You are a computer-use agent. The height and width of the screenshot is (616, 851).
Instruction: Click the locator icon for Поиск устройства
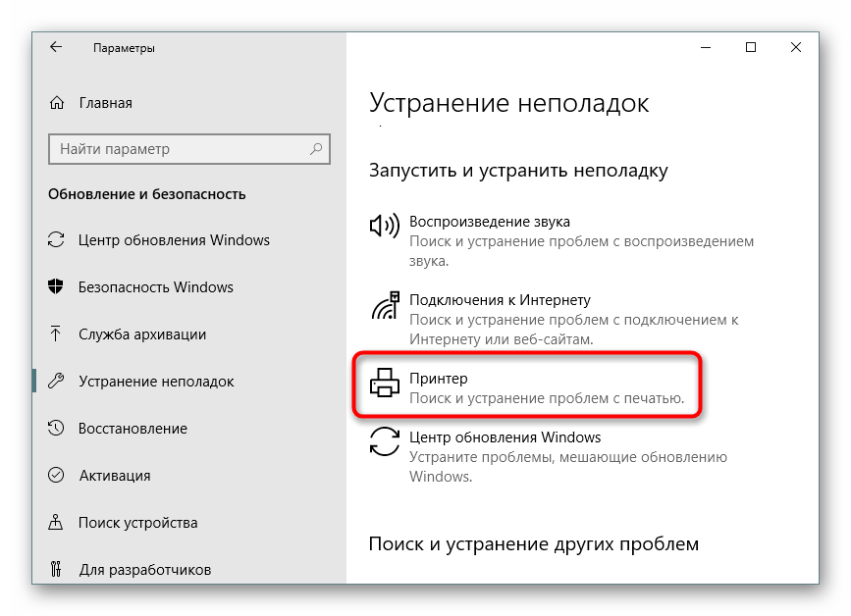click(x=55, y=522)
